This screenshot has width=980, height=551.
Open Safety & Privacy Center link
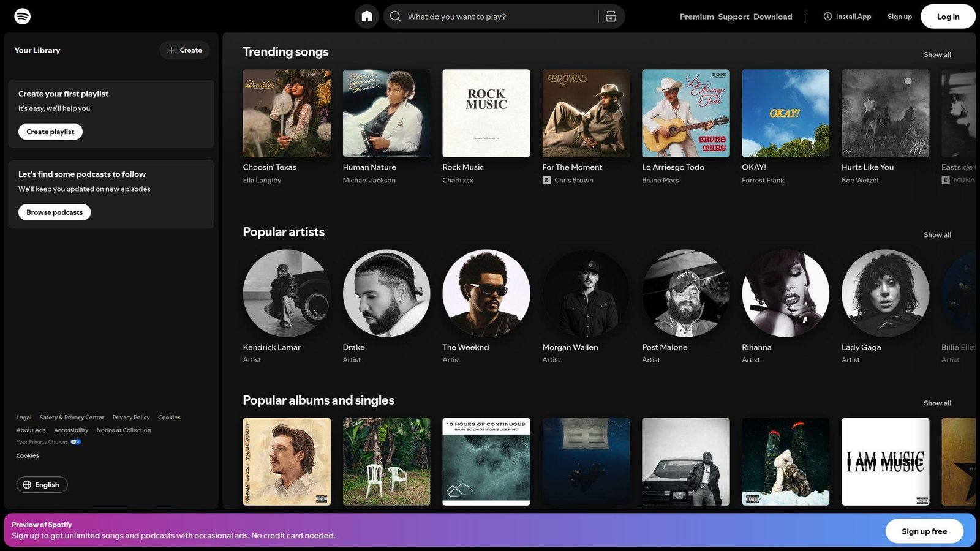click(72, 418)
